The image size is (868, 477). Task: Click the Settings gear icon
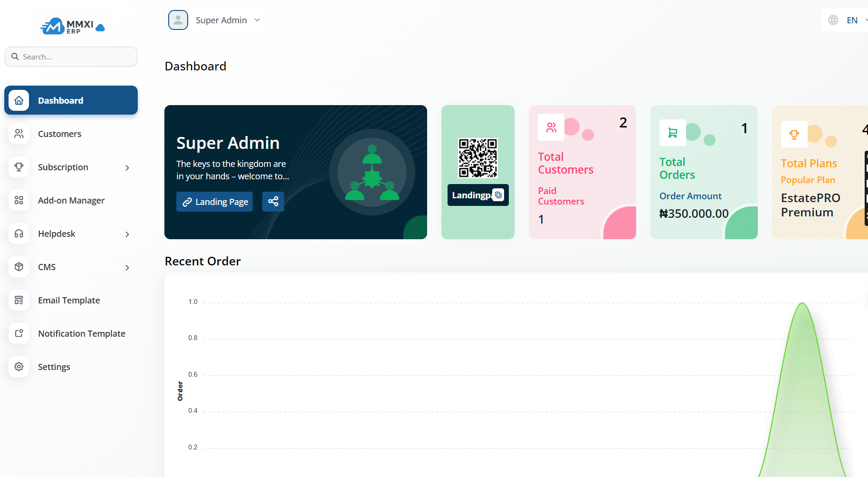click(x=19, y=367)
